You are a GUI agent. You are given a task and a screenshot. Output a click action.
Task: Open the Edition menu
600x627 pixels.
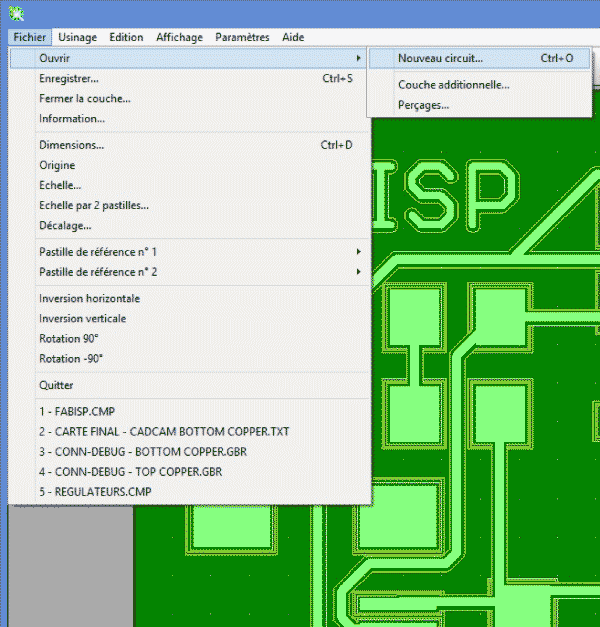[x=126, y=37]
